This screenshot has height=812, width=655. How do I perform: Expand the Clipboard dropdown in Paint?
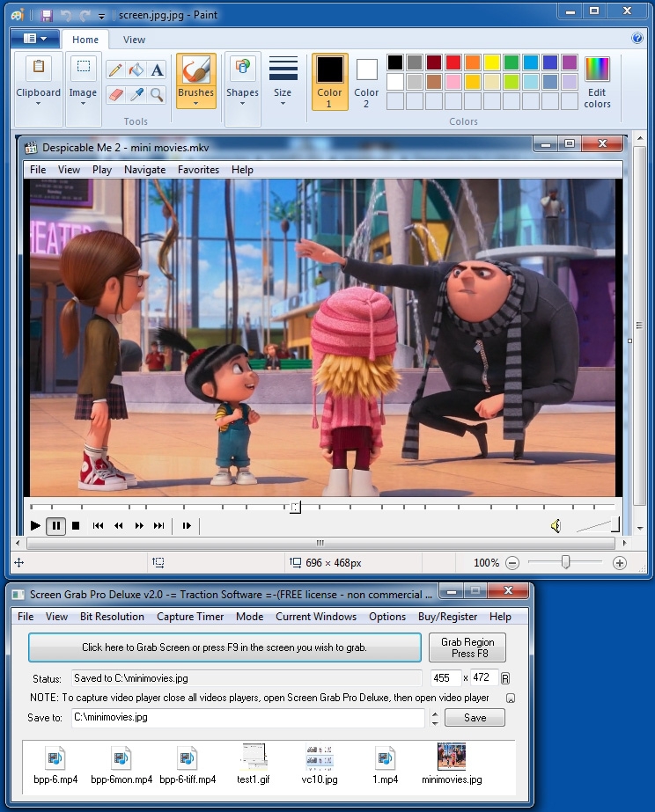click(39, 104)
